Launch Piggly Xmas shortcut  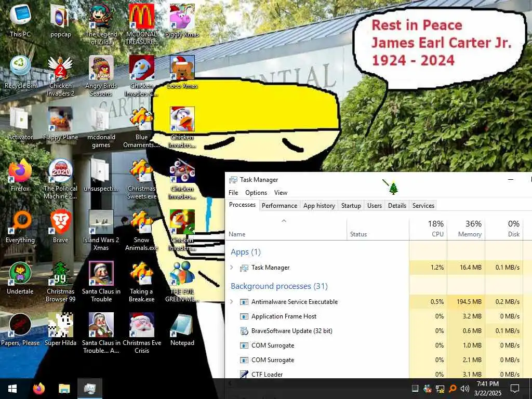[182, 20]
